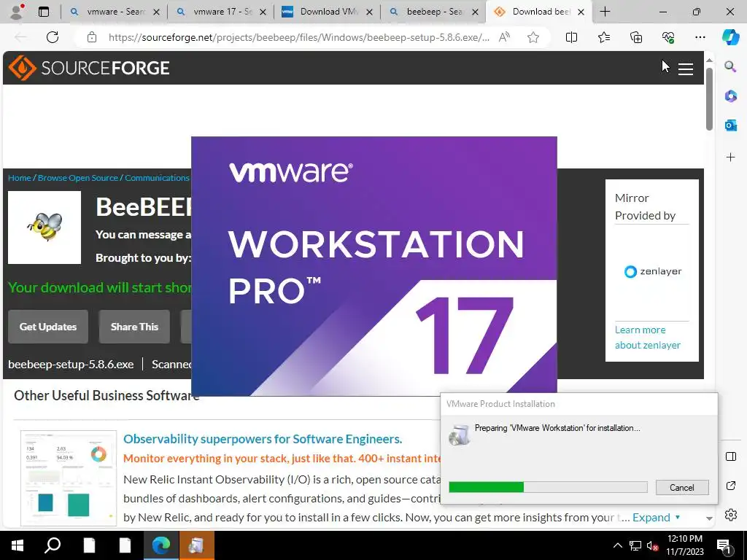
Task: Cancel the VMware Product Installation
Action: click(x=682, y=487)
